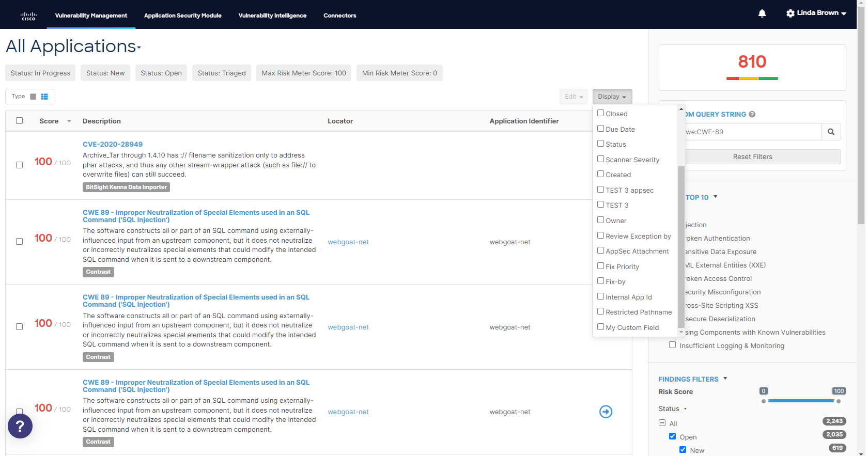Screen dimensions: 868x456
Task: Click the Reset Filters button
Action: (x=752, y=157)
